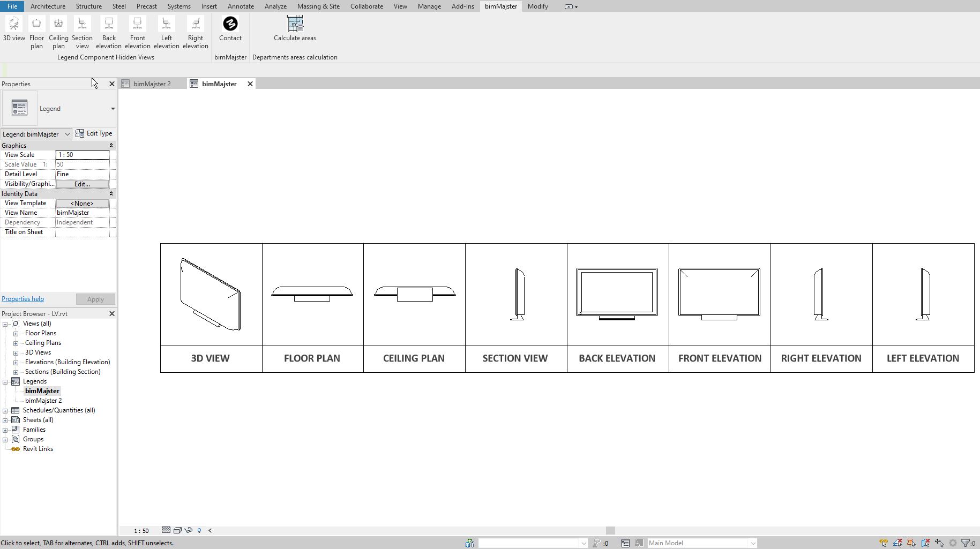
Task: Open the Properties help link
Action: click(x=23, y=299)
